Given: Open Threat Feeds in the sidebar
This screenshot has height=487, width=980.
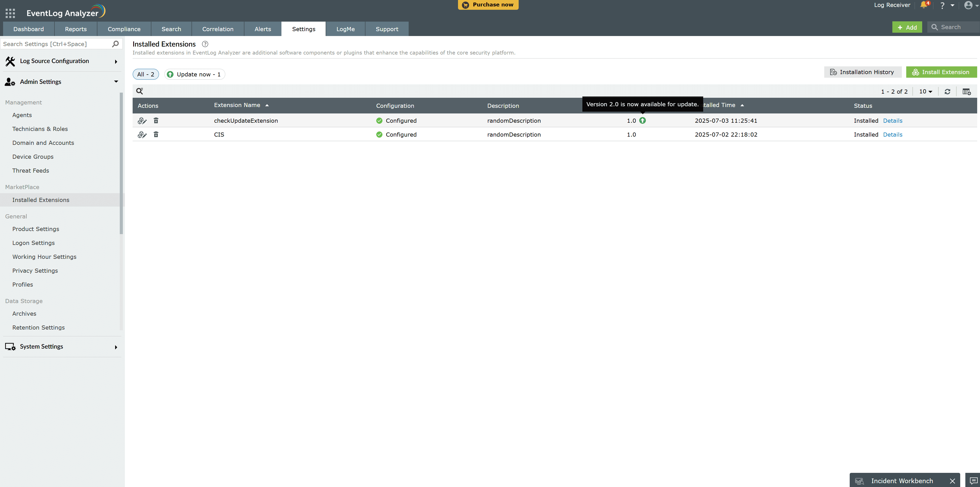Looking at the screenshot, I should pyautogui.click(x=30, y=171).
